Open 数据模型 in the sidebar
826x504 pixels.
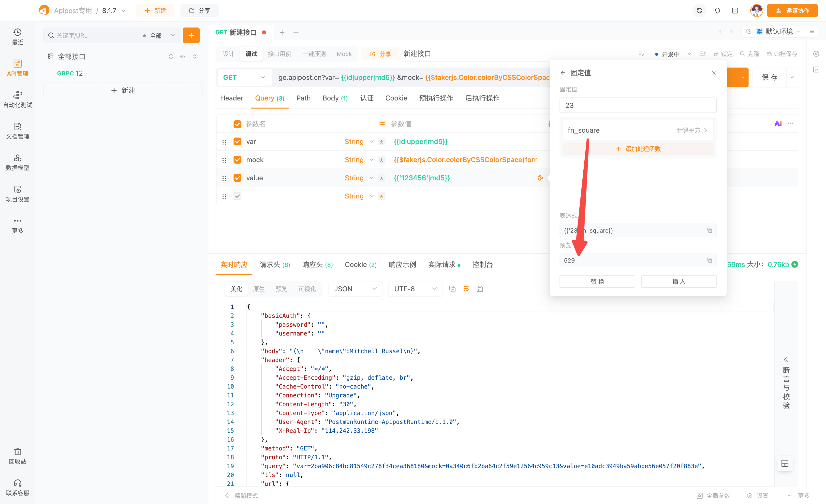17,162
